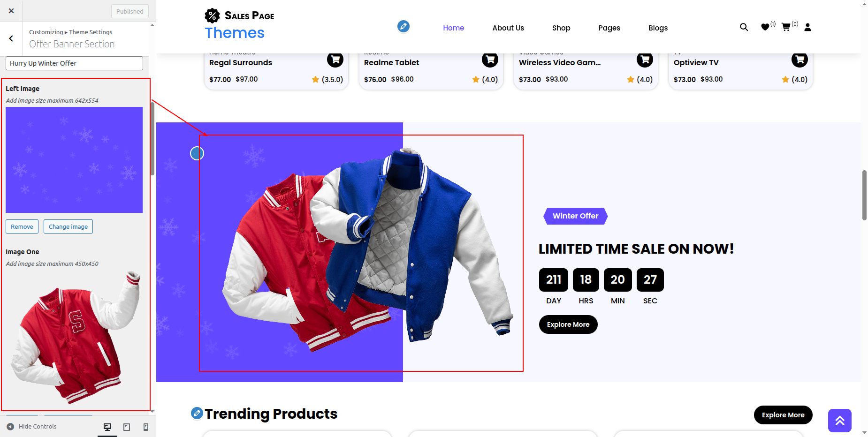Open the Shop menu item
Viewport: 868px width, 437px height.
(x=561, y=28)
